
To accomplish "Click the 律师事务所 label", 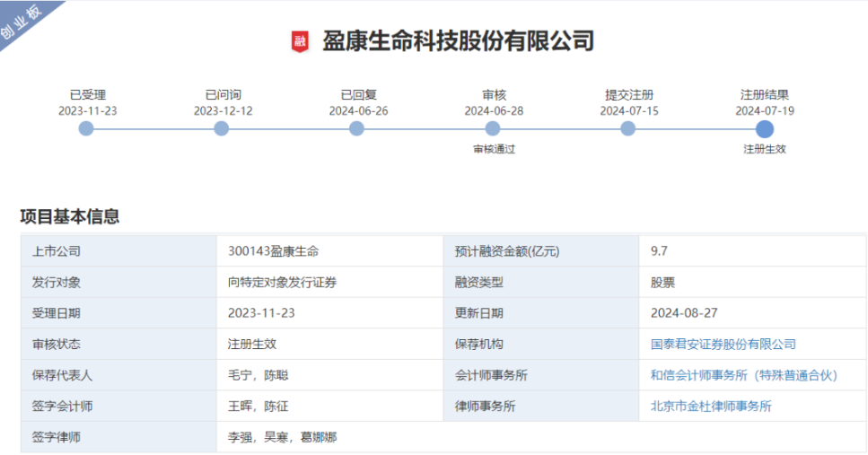I will pos(485,407).
